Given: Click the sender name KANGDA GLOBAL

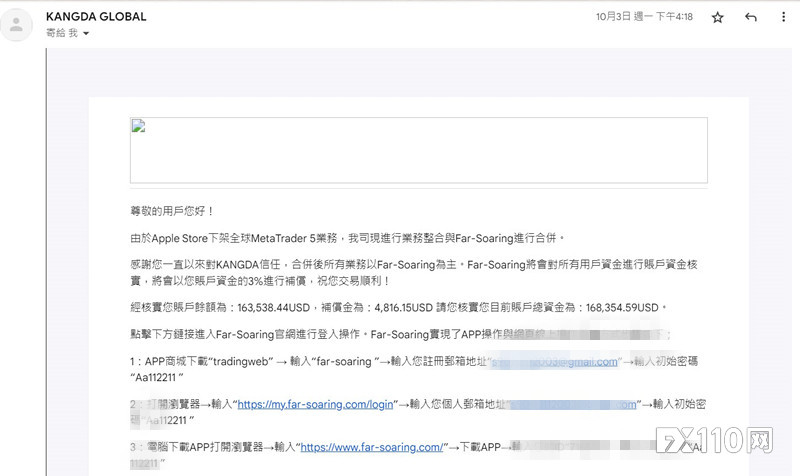Looking at the screenshot, I should pos(96,17).
